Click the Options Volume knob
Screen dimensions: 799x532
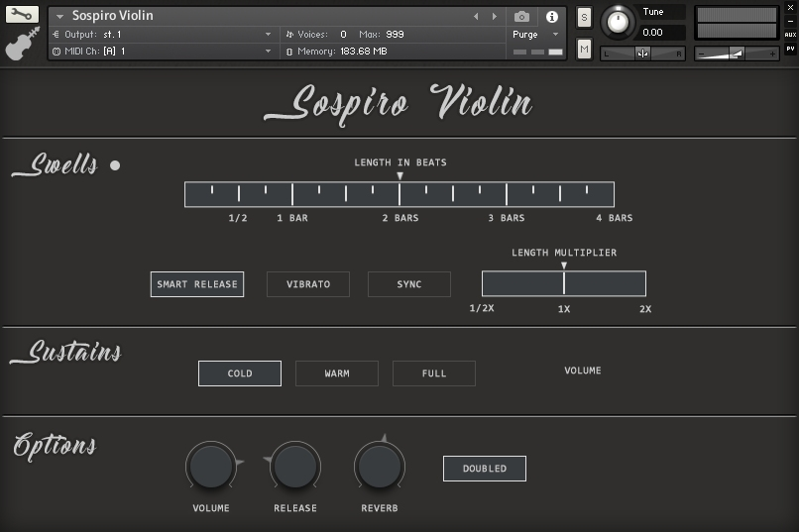[211, 466]
